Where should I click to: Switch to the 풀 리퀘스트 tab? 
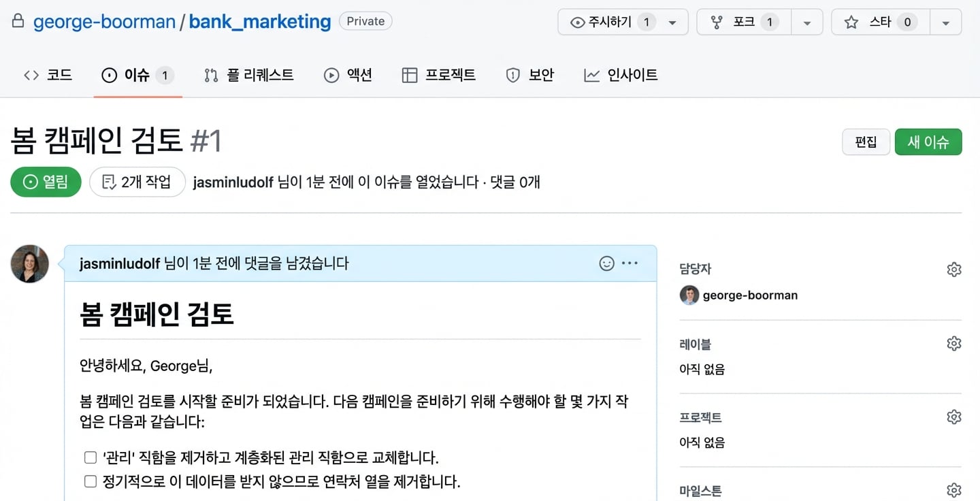[x=249, y=75]
